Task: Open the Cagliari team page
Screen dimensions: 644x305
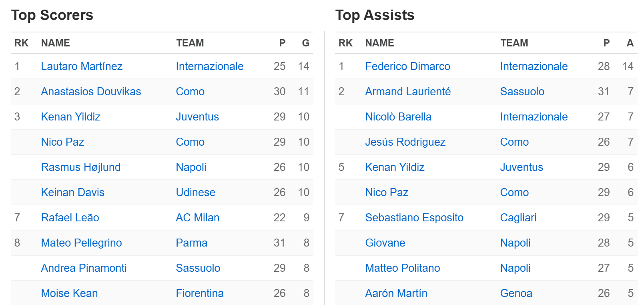Action: [518, 218]
